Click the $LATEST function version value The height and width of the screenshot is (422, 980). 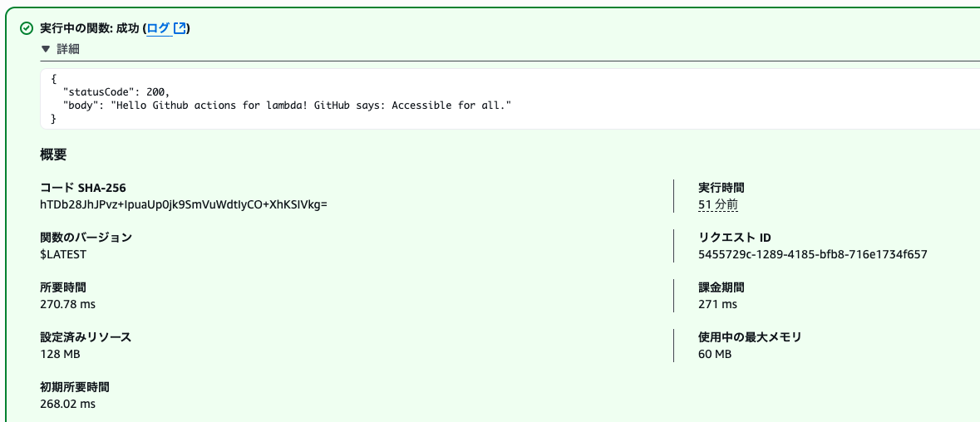click(x=63, y=254)
